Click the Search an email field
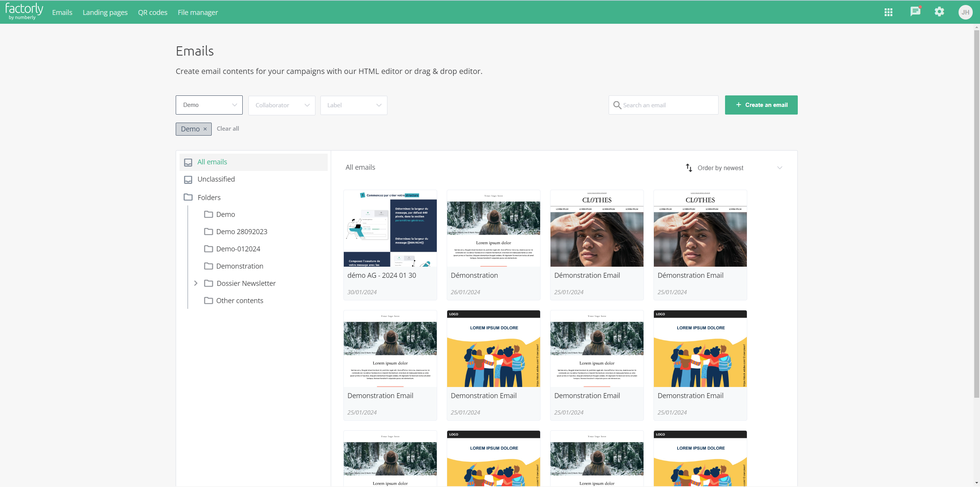 [663, 105]
